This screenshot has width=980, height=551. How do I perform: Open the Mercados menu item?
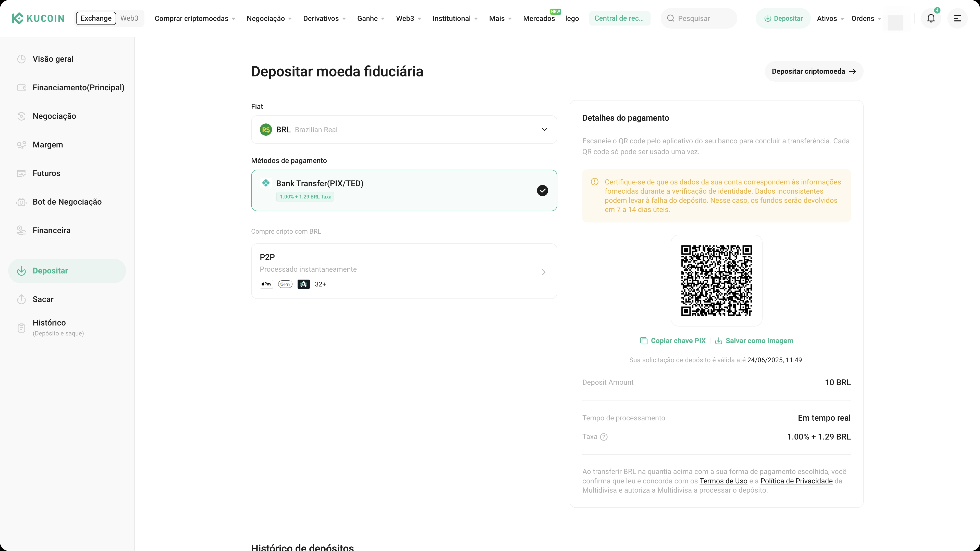click(x=539, y=18)
